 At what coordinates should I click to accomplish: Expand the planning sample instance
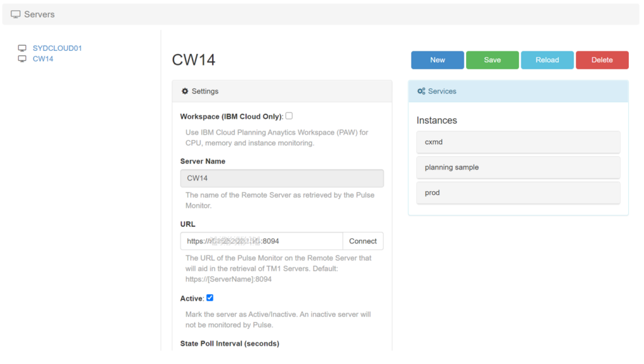(x=518, y=168)
